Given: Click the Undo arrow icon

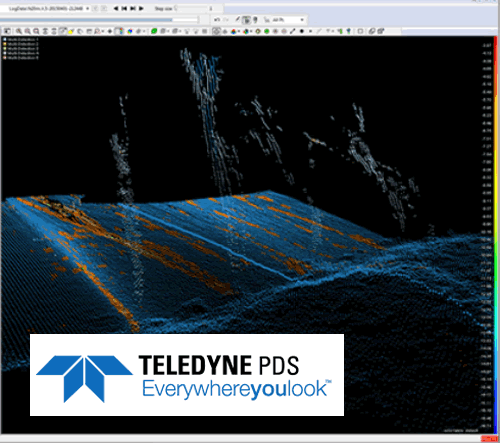Looking at the screenshot, I should tap(217, 20).
